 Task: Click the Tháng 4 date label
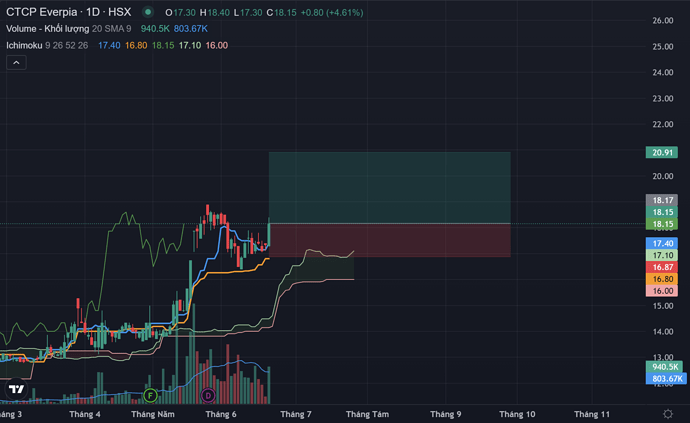85,414
